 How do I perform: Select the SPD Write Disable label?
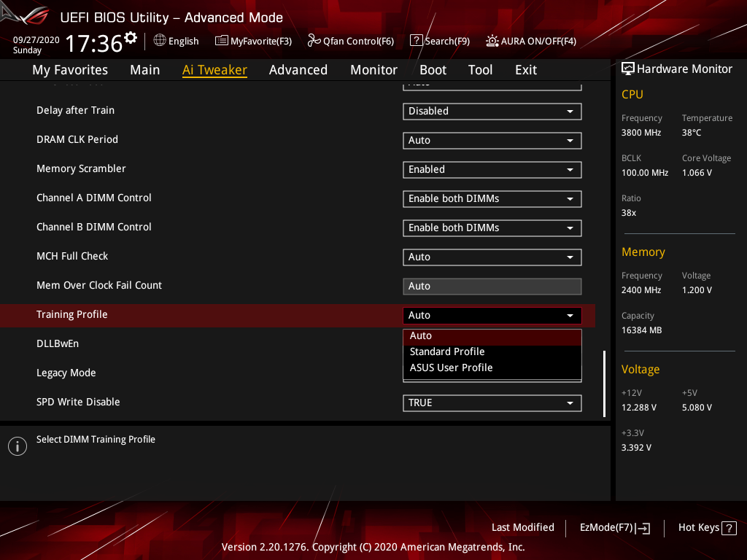(x=78, y=402)
